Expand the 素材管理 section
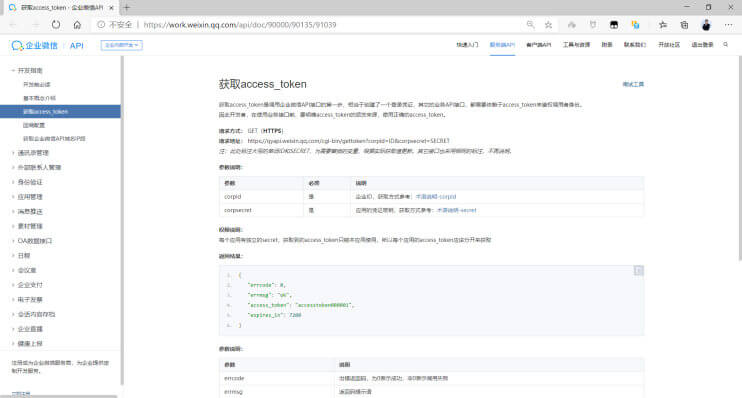This screenshot has width=742, height=398. [x=13, y=226]
